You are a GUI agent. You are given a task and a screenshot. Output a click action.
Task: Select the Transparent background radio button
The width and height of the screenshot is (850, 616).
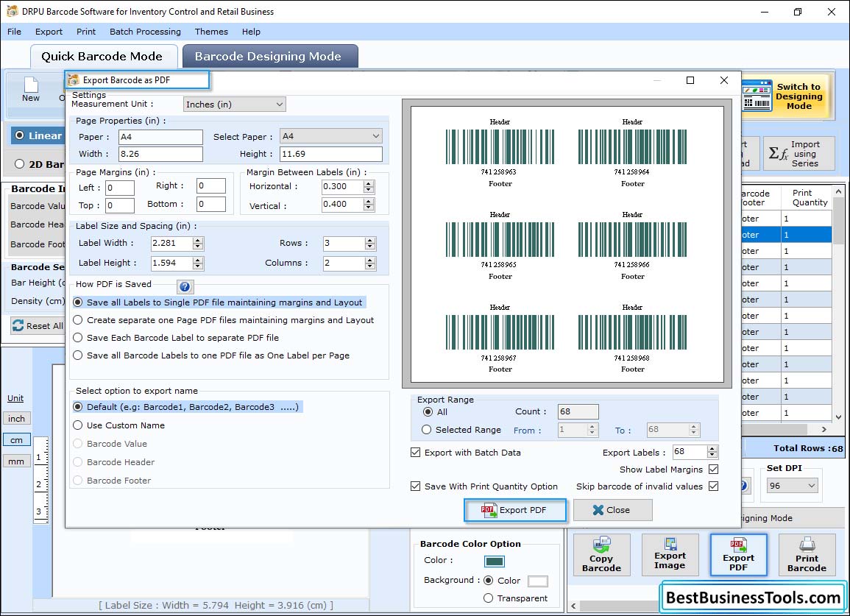coord(488,598)
